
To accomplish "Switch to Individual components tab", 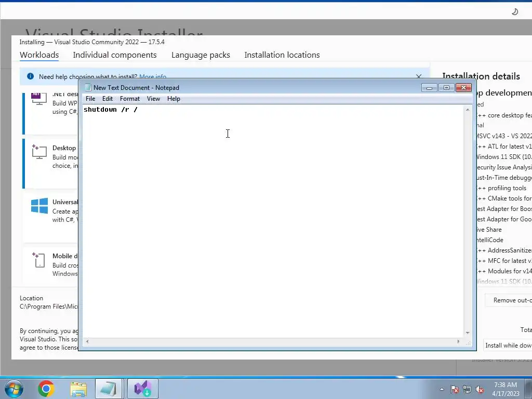I will tap(115, 55).
